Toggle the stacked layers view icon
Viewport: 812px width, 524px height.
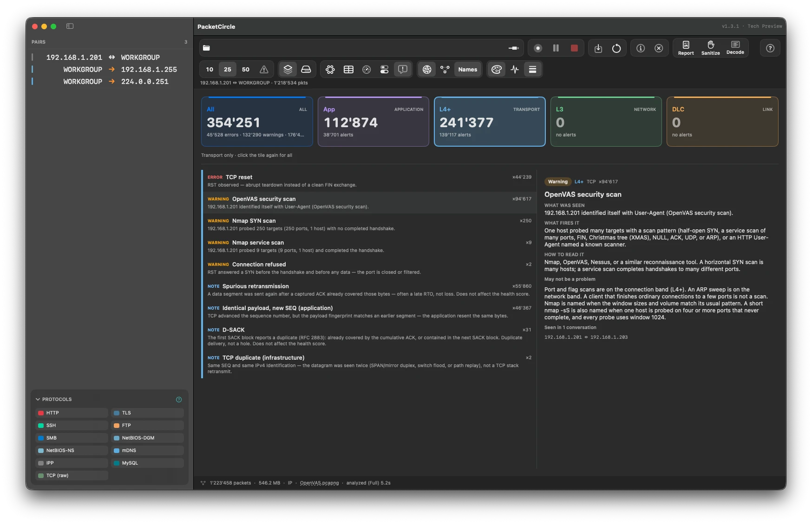[288, 70]
